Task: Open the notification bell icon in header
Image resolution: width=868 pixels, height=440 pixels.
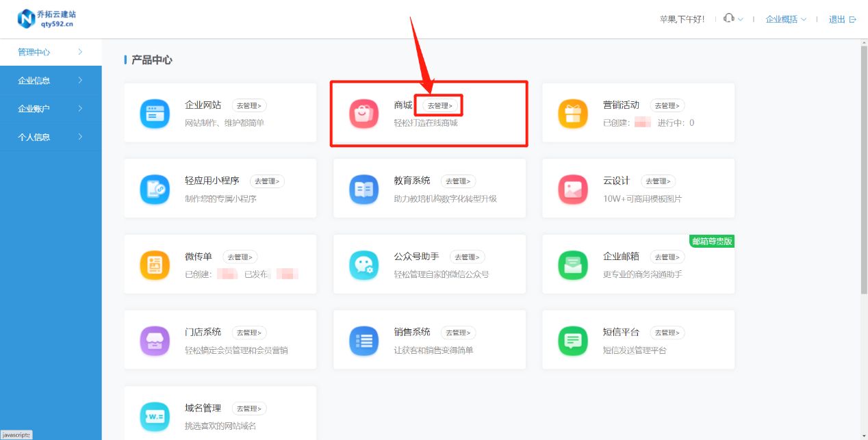Action: point(728,19)
